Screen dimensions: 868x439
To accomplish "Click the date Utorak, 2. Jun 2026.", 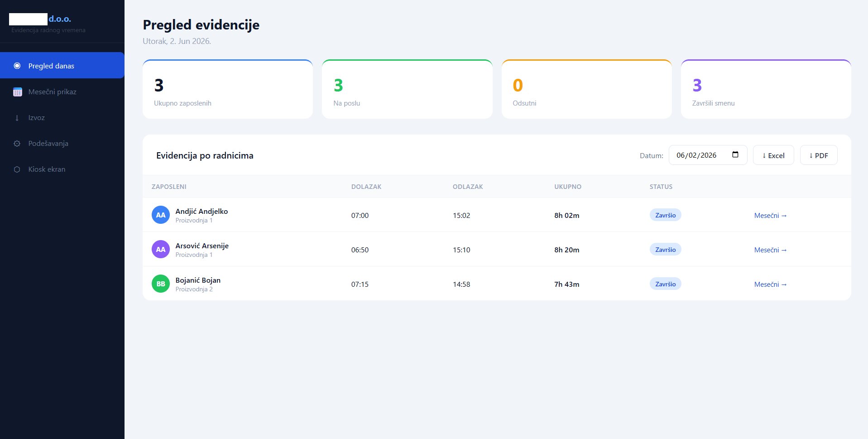I will pyautogui.click(x=177, y=41).
